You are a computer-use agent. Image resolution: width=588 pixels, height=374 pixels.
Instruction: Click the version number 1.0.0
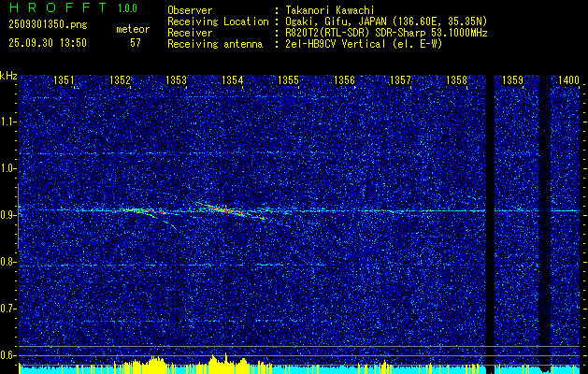tap(127, 8)
